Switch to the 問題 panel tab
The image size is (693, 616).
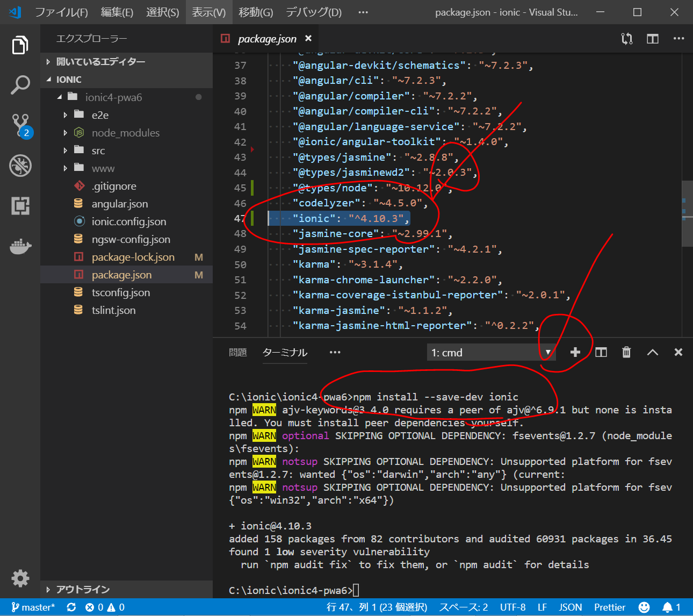pos(237,352)
